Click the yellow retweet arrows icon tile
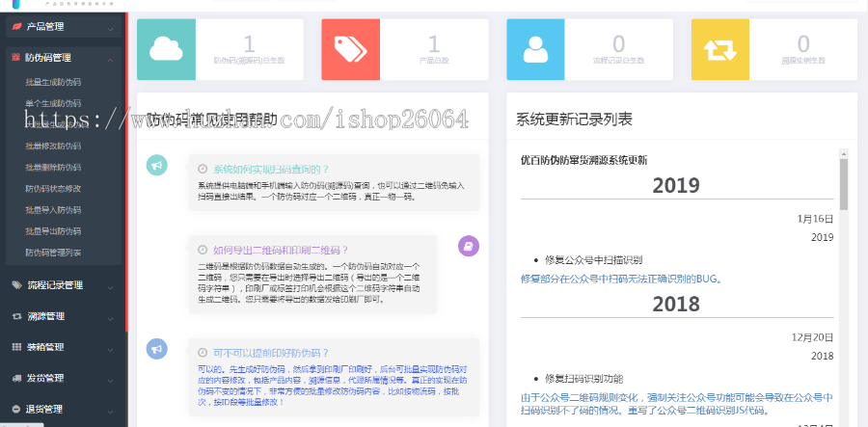The width and height of the screenshot is (868, 427). pyautogui.click(x=719, y=48)
